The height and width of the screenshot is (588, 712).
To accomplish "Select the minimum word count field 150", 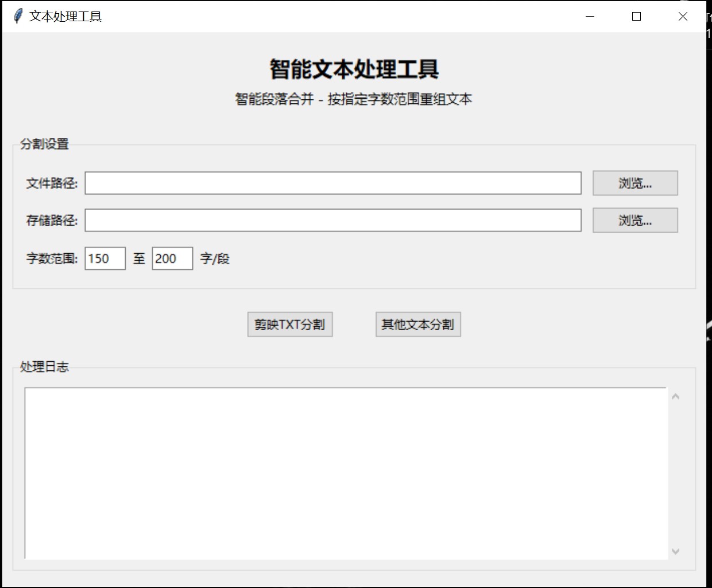I will (105, 258).
